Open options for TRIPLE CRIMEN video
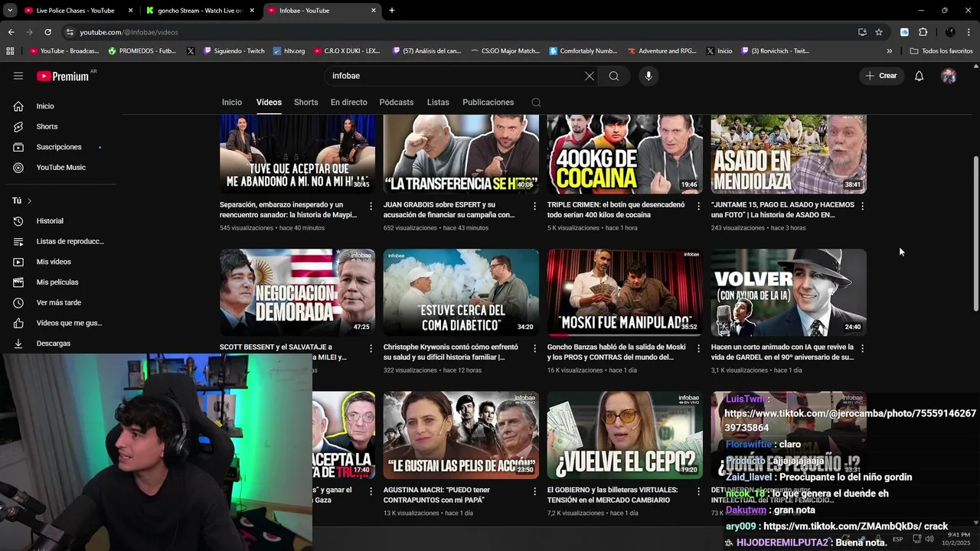Screen dimensions: 980x551 (698, 206)
